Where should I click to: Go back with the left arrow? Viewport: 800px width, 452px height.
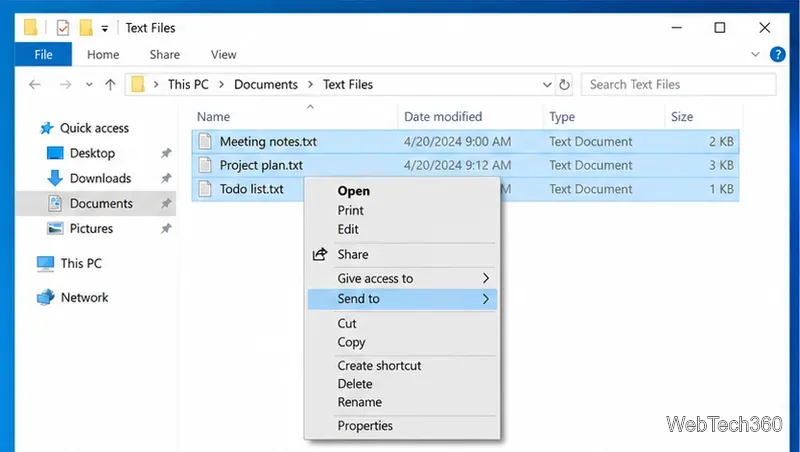click(x=35, y=84)
